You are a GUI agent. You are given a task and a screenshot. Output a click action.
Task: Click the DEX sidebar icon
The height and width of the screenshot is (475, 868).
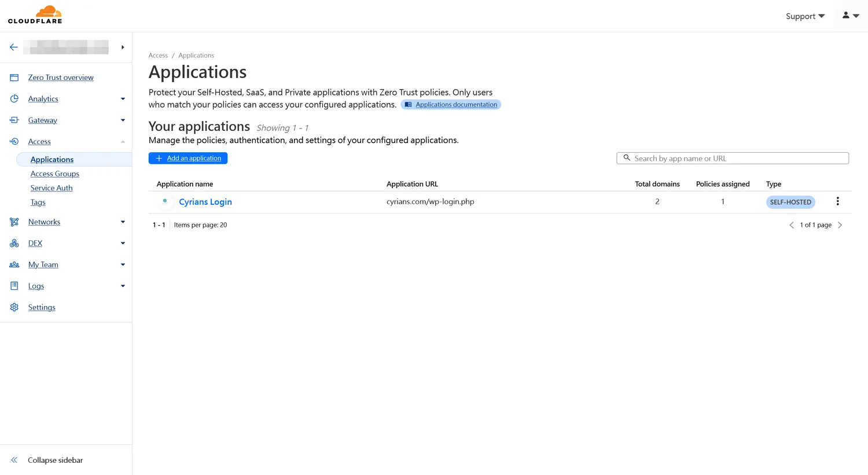point(14,244)
